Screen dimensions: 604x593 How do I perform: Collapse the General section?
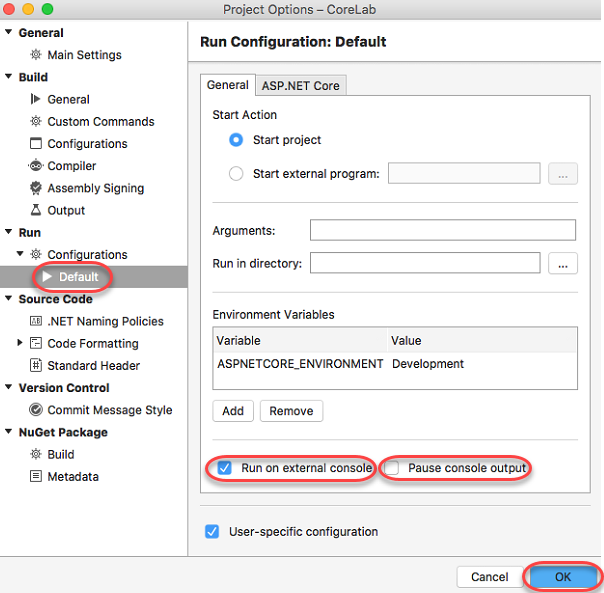(8, 32)
